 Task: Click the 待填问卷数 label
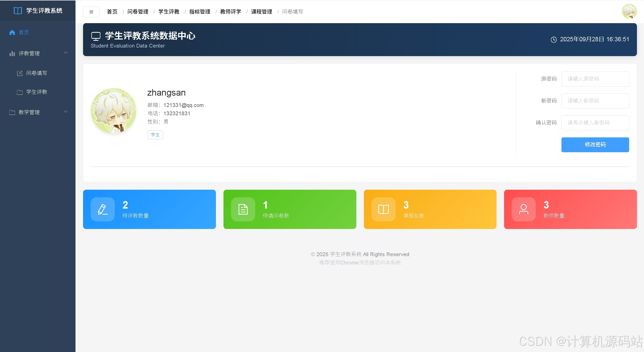pyautogui.click(x=276, y=216)
